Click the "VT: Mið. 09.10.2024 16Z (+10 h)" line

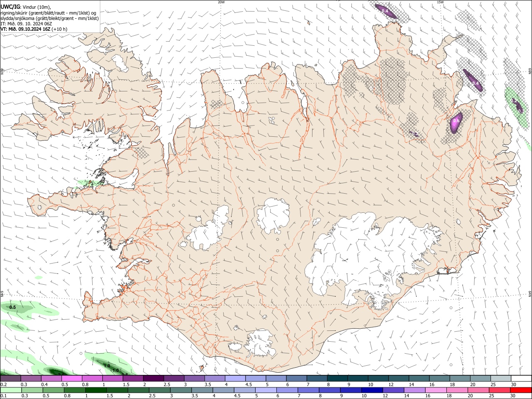[34, 29]
